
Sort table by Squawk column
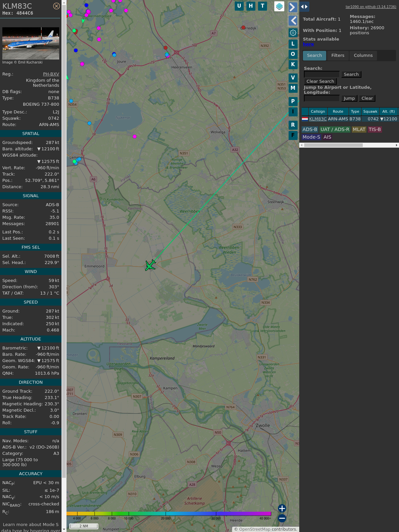[370, 112]
